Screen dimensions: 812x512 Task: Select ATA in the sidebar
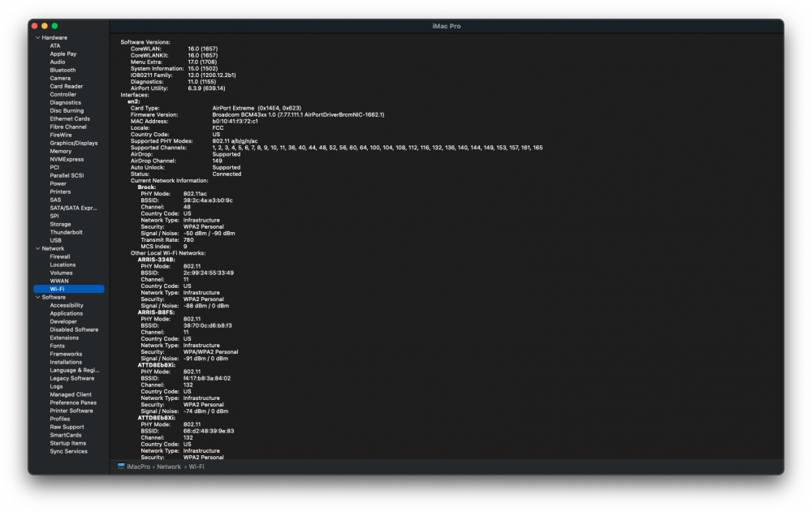pos(55,45)
